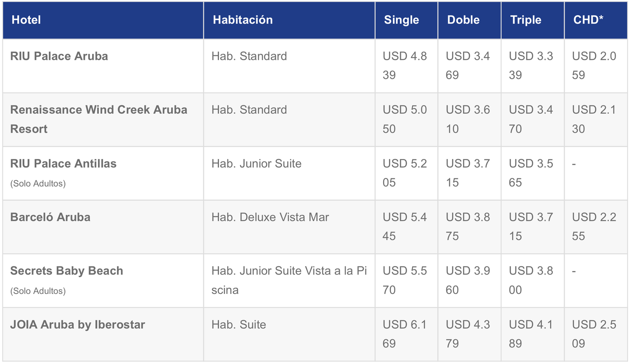Image resolution: width=630 pixels, height=364 pixels.
Task: Select the USD 6.169 Single price
Action: click(x=405, y=334)
